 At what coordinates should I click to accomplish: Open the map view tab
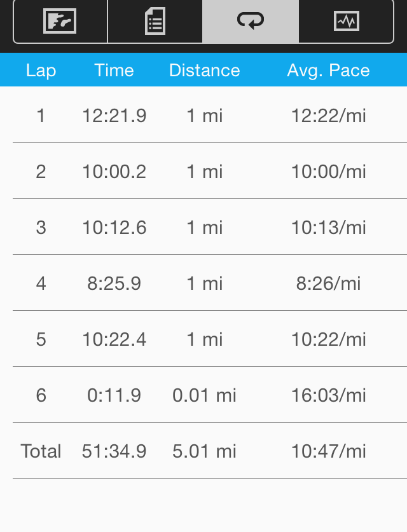[60, 22]
